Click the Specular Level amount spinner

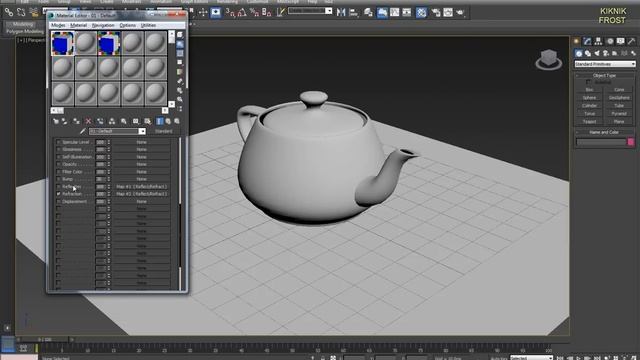109,142
